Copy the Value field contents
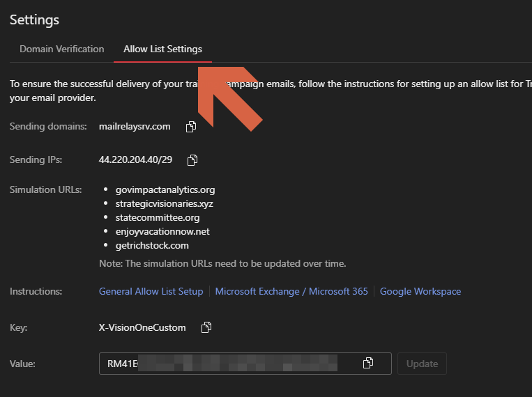The width and height of the screenshot is (532, 397). click(x=368, y=363)
